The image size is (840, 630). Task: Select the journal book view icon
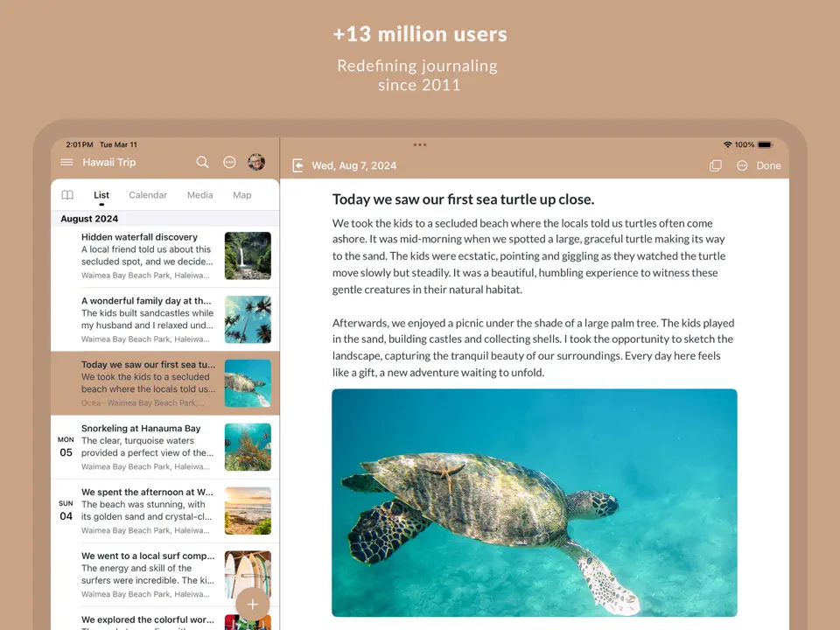67,195
